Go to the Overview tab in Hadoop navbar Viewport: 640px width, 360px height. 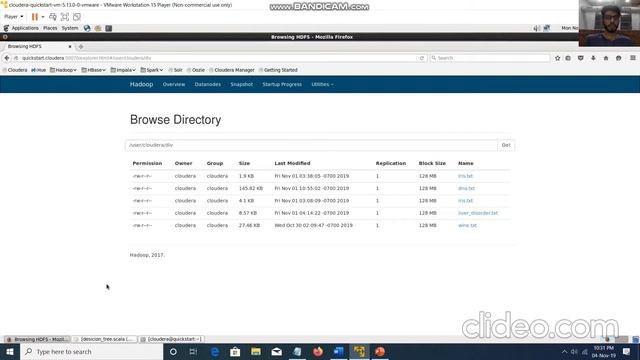pyautogui.click(x=174, y=84)
